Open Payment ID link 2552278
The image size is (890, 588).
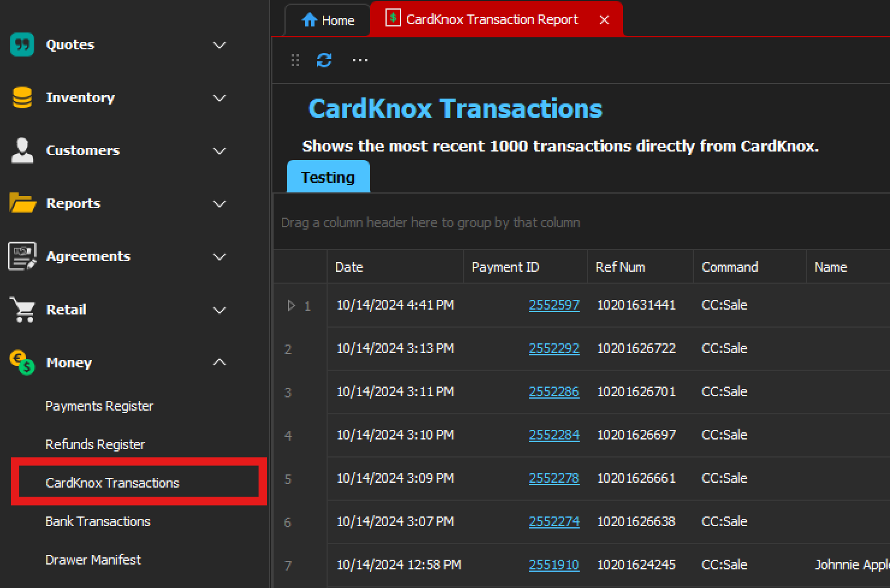click(554, 479)
